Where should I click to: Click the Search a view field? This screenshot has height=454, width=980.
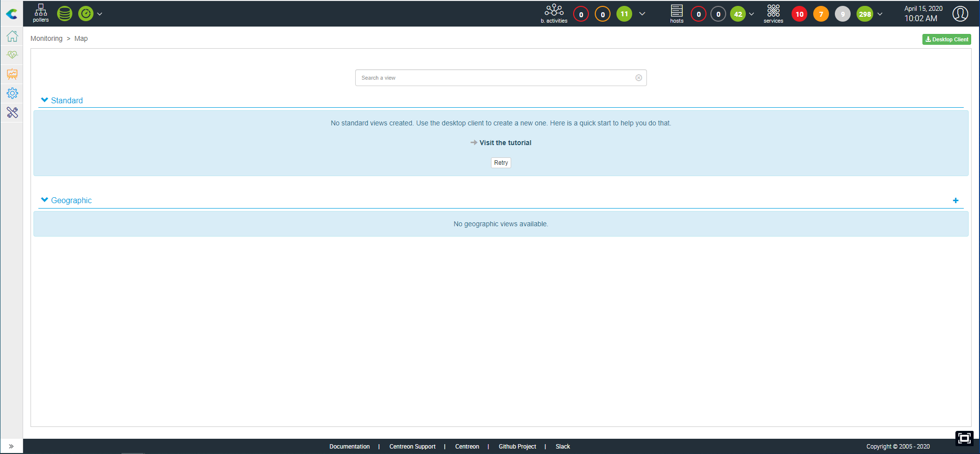tap(497, 78)
